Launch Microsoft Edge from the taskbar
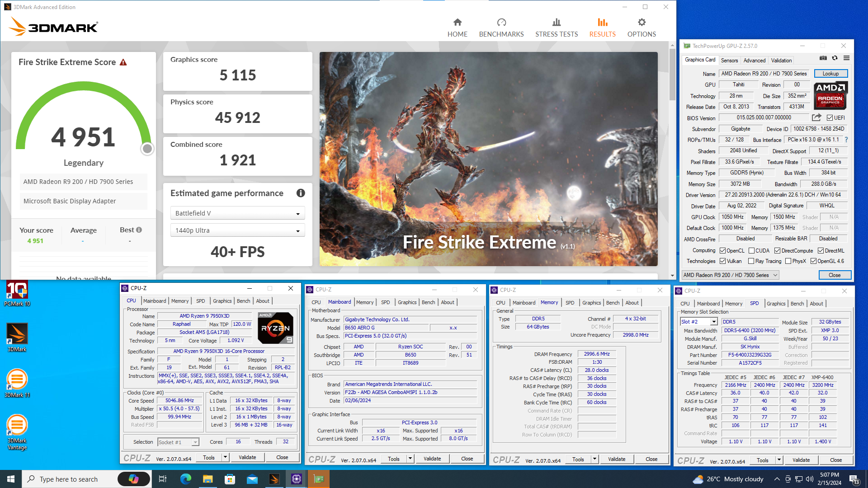This screenshot has width=868, height=488. pos(185,479)
